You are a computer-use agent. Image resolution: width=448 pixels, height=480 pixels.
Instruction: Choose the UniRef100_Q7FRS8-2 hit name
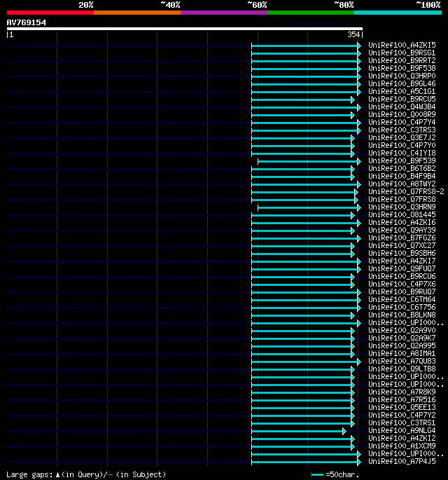(x=406, y=191)
